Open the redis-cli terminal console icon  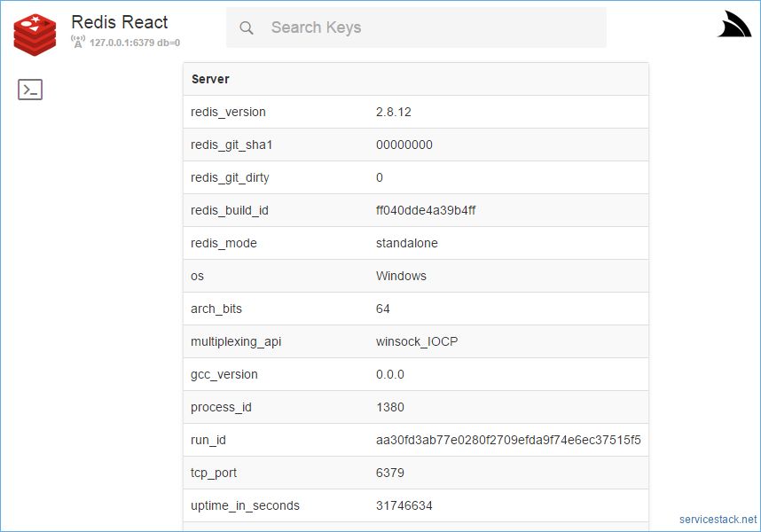(29, 89)
